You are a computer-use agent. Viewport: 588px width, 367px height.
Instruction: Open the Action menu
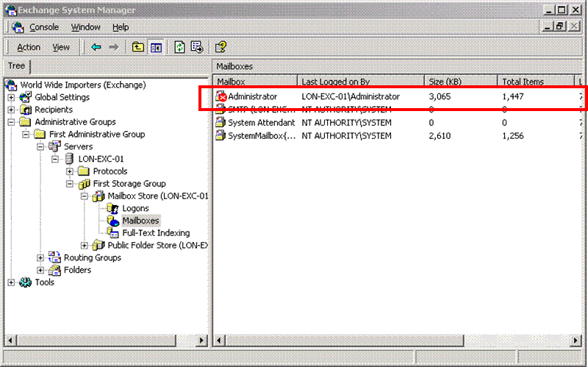29,47
